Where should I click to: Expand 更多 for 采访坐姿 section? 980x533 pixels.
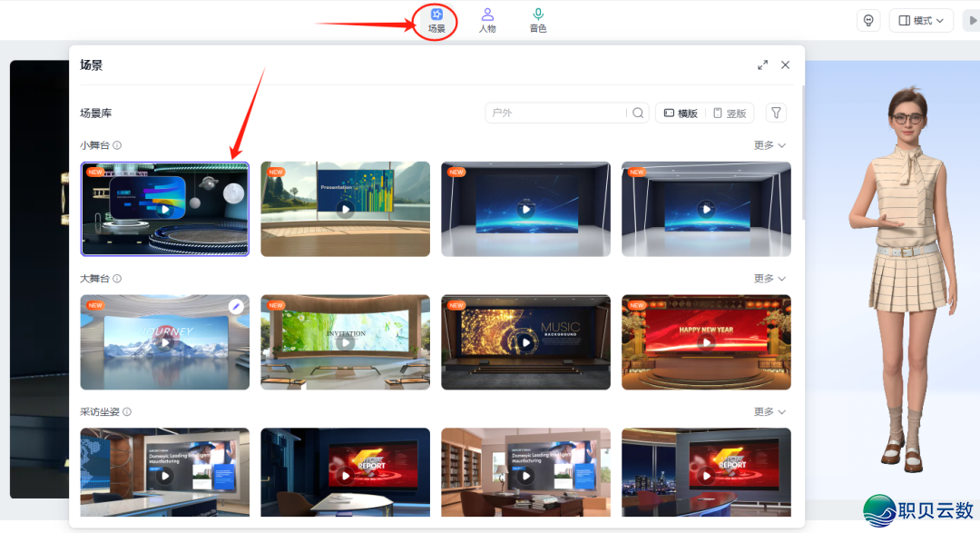769,412
